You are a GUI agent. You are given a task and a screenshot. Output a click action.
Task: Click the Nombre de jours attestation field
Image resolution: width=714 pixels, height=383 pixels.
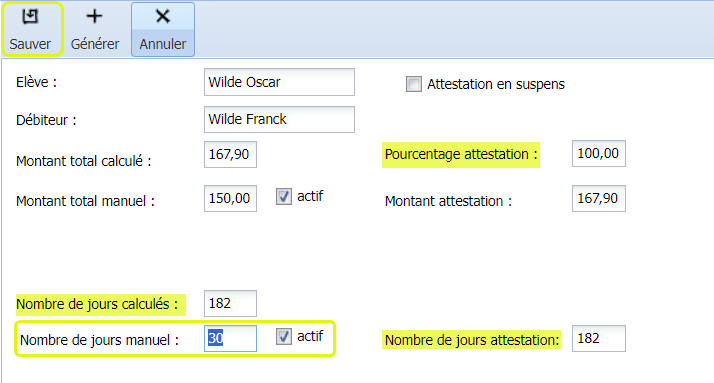(x=599, y=338)
